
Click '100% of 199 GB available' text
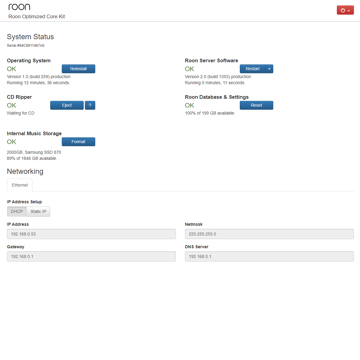pos(210,113)
